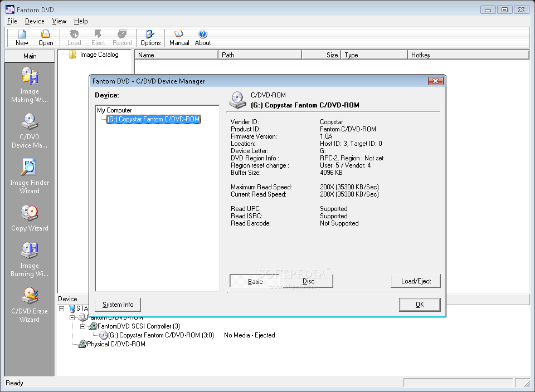Sort by the Path column header
The height and width of the screenshot is (392, 535).
(x=260, y=55)
